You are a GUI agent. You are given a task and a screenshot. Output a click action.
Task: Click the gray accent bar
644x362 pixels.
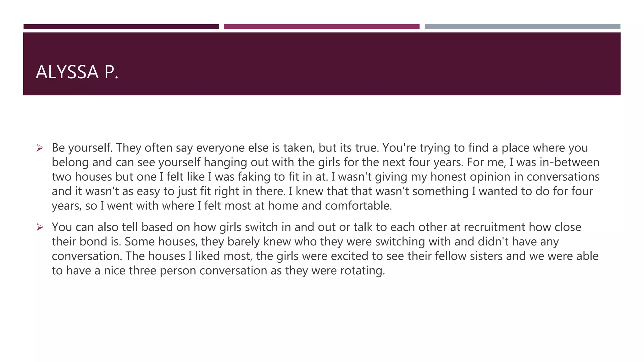[523, 26]
